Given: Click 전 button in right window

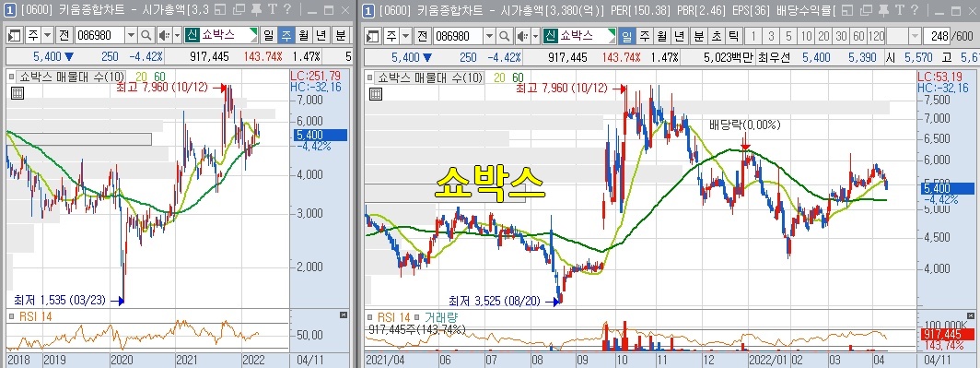Looking at the screenshot, I should (x=423, y=36).
